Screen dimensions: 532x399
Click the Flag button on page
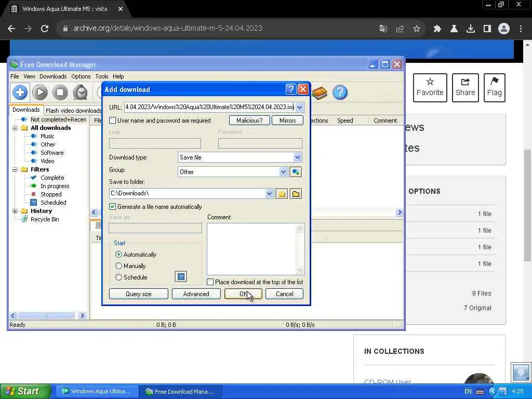[495, 87]
